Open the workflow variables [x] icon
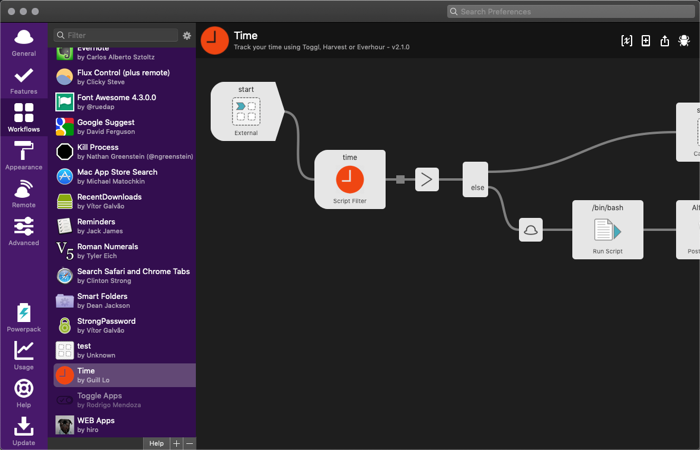 (x=626, y=41)
